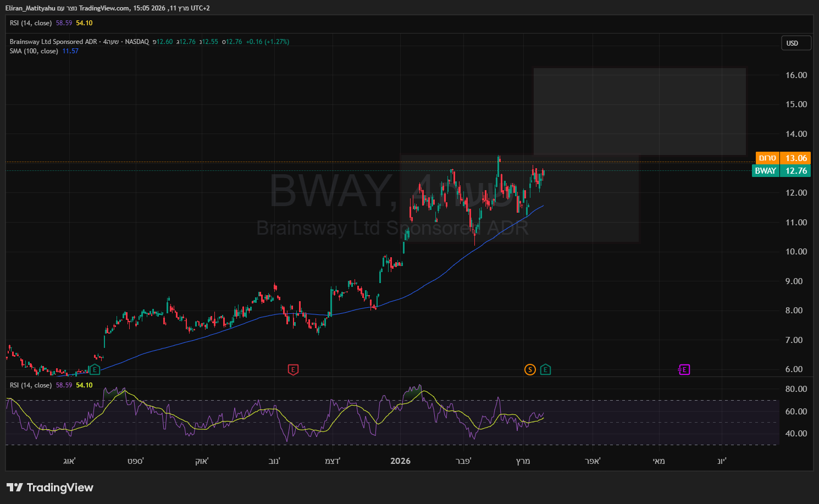Click the 14.00 price axis label
The height and width of the screenshot is (504, 819).
pos(796,134)
